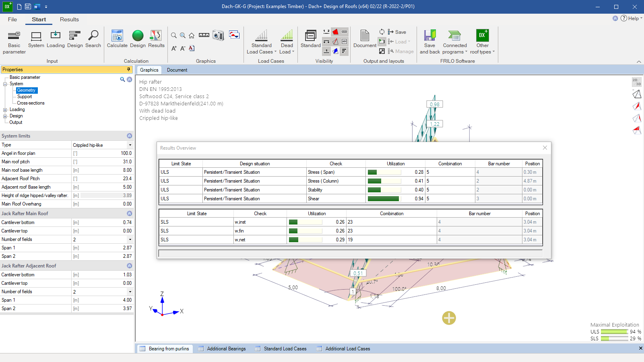Viewport: 644px width, 362px height.
Task: Open Other roof types dropdown
Action: (x=482, y=42)
